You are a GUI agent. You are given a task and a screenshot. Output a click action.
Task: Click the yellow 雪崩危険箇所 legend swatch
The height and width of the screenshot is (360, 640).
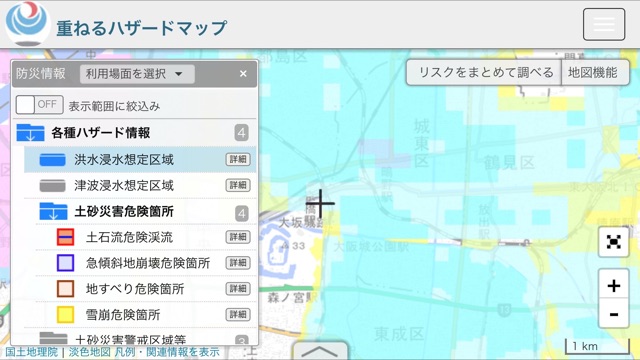65,315
